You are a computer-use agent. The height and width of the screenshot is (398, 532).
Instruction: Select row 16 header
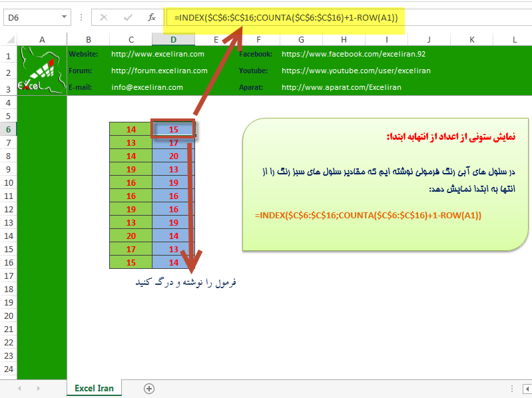pyautogui.click(x=9, y=262)
